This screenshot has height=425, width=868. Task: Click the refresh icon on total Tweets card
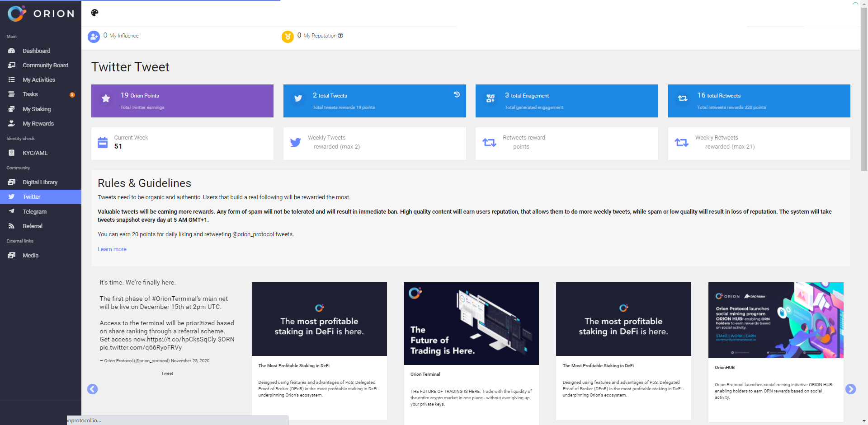457,94
